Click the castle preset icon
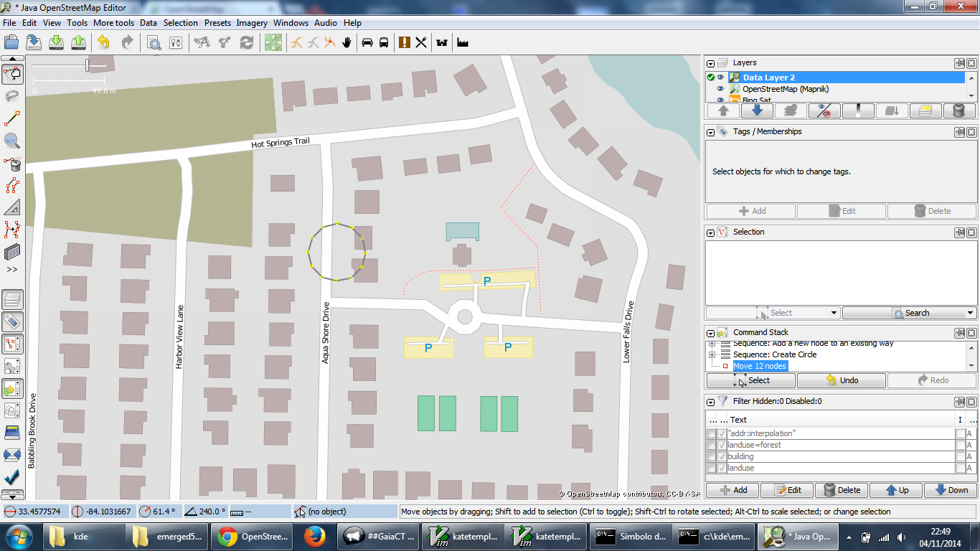 coord(442,42)
